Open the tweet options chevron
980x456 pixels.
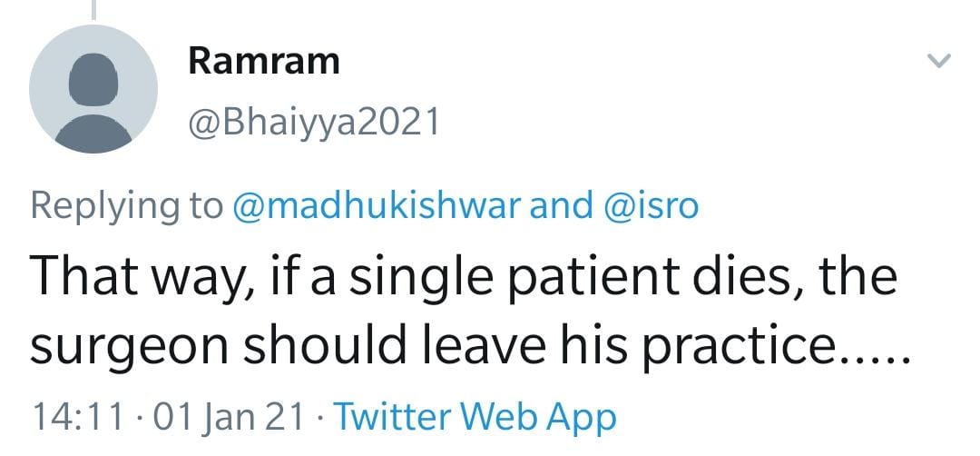click(x=939, y=62)
